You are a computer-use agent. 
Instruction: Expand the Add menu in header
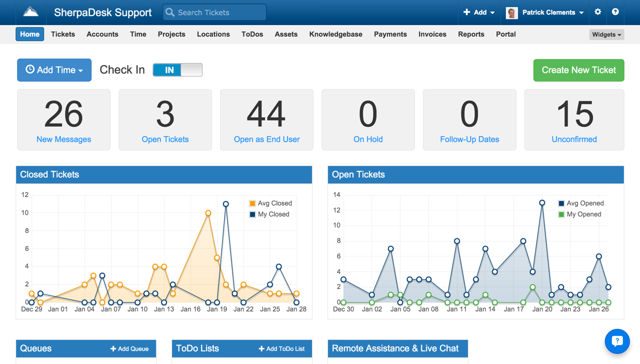click(x=478, y=12)
